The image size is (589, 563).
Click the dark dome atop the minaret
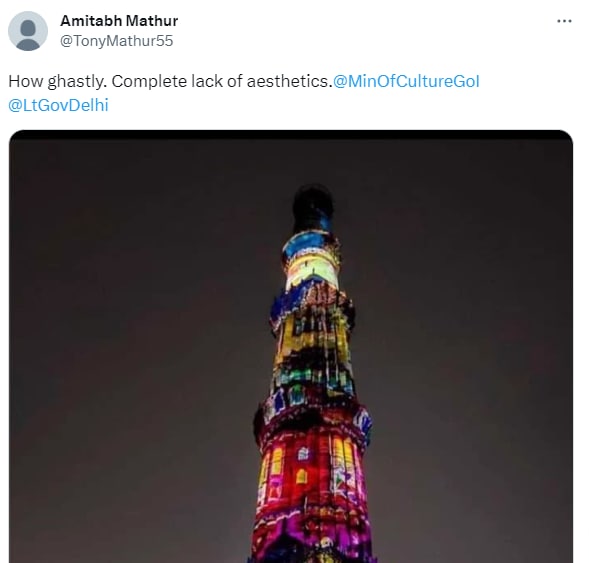[312, 208]
